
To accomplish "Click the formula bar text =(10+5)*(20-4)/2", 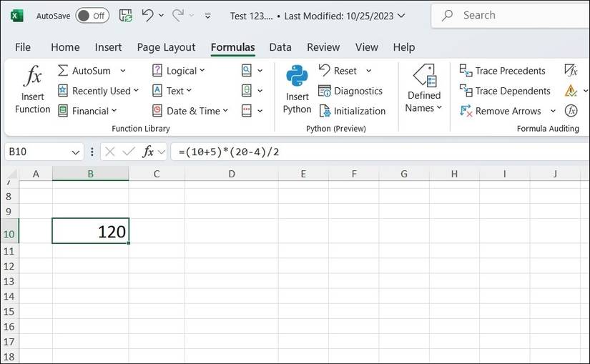I will pos(229,152).
